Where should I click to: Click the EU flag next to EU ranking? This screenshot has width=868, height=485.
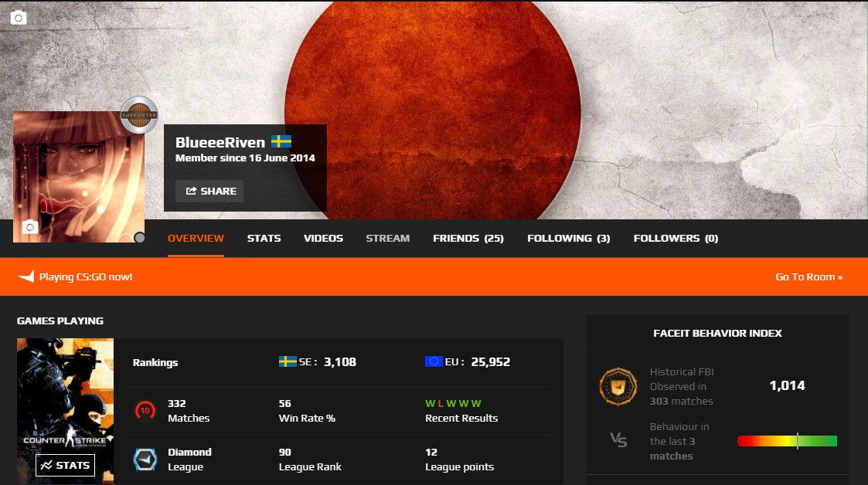[434, 361]
